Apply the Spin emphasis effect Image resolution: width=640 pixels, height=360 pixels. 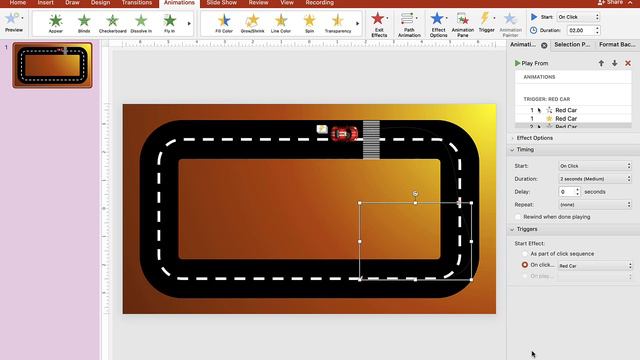309,23
